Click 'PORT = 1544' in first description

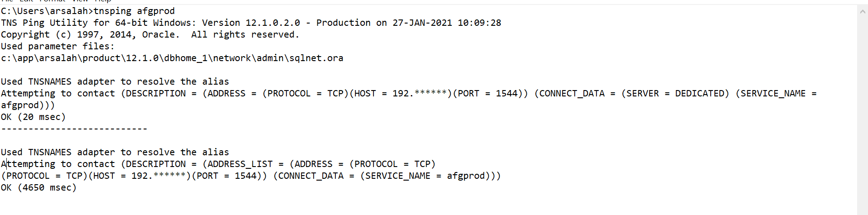pos(490,93)
